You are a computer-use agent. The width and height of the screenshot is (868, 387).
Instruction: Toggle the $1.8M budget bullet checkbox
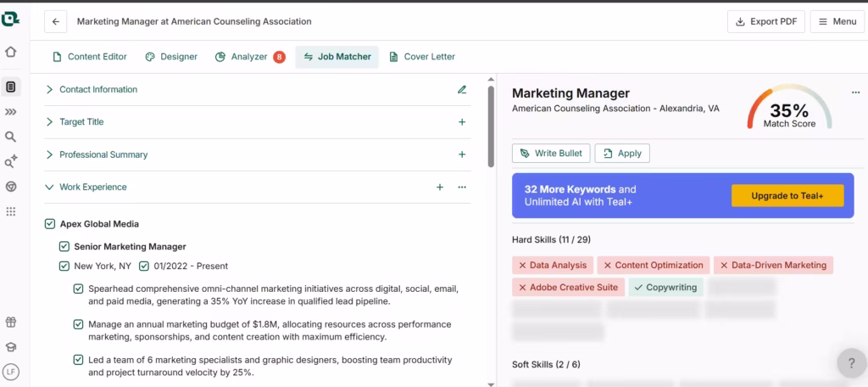pyautogui.click(x=79, y=324)
